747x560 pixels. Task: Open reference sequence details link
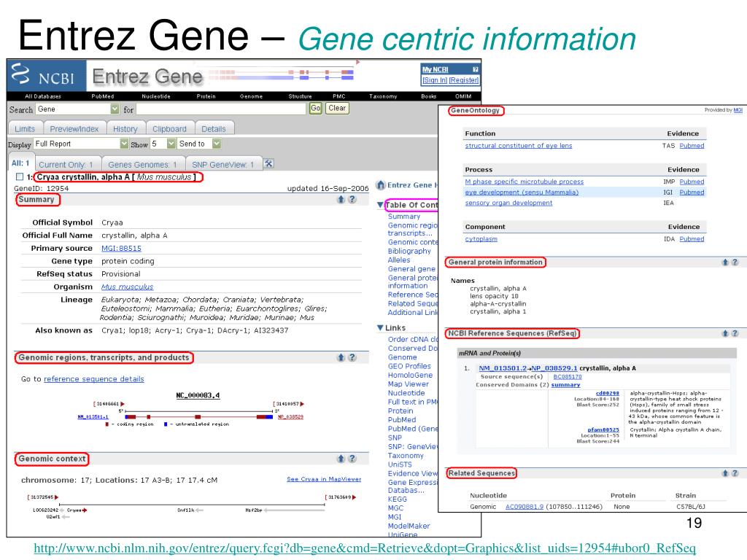(94, 379)
